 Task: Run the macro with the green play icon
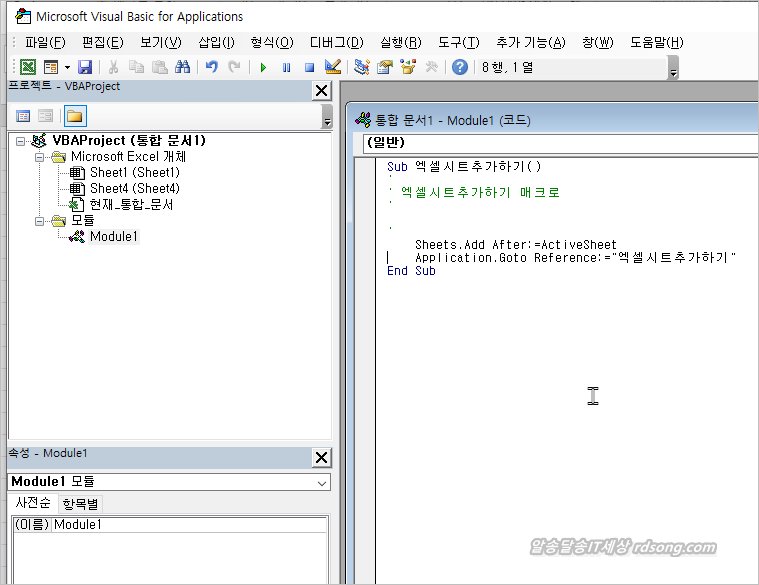pos(263,67)
